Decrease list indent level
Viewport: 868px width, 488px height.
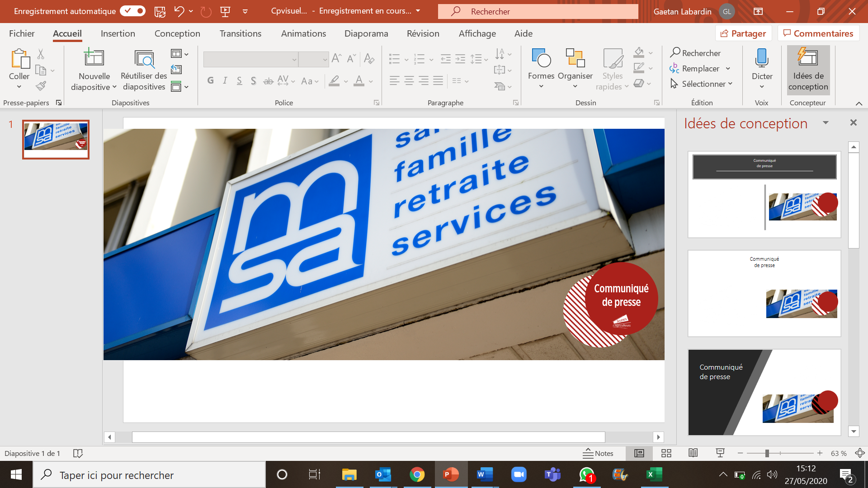coord(446,59)
